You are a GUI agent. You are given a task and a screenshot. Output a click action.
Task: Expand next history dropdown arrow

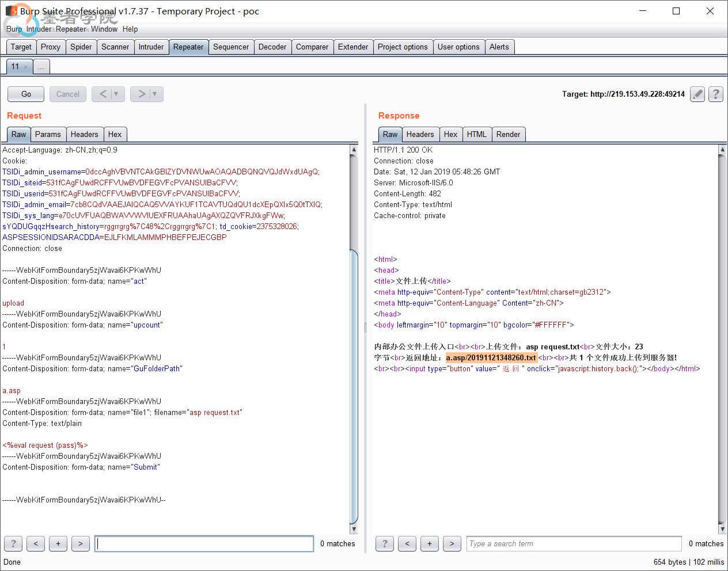coord(155,94)
